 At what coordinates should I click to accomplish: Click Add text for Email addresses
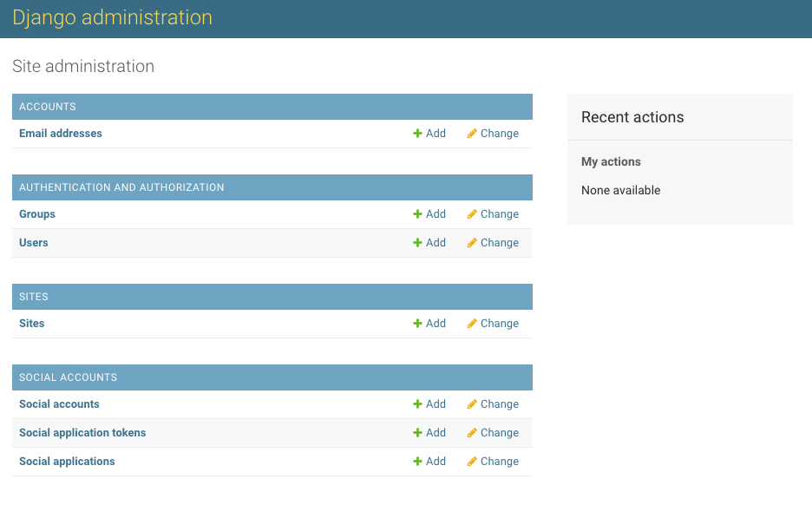pos(436,134)
